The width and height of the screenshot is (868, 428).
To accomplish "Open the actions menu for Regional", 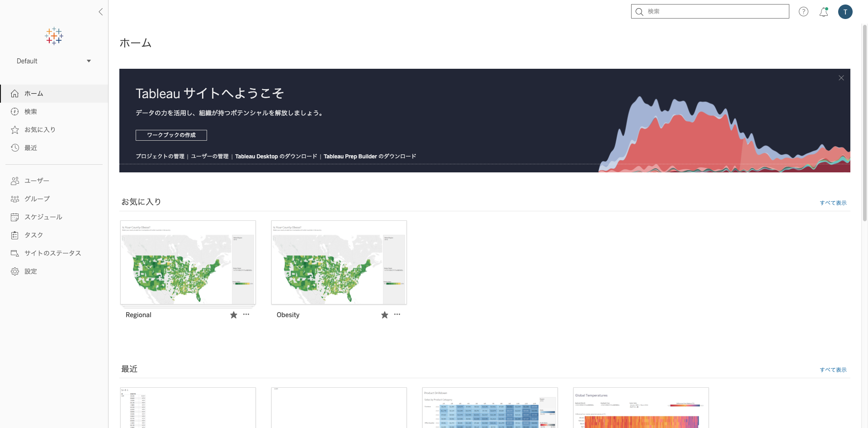I will (x=246, y=314).
